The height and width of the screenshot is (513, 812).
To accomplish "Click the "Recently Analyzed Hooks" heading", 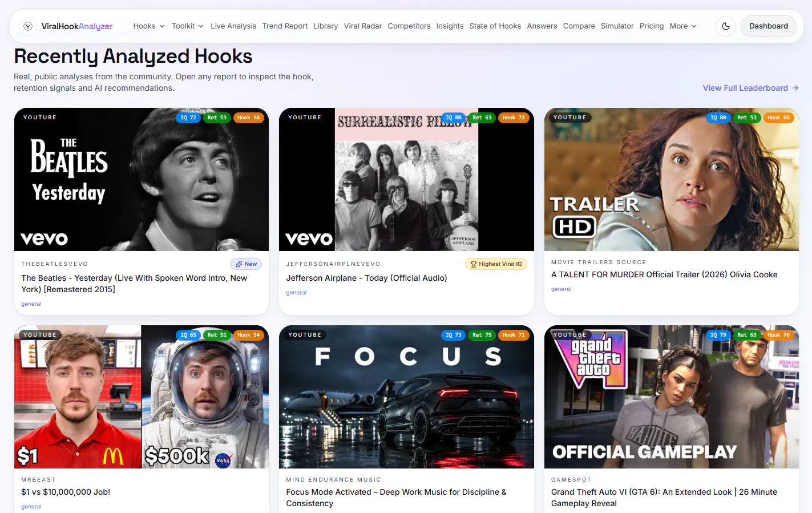I will (133, 56).
